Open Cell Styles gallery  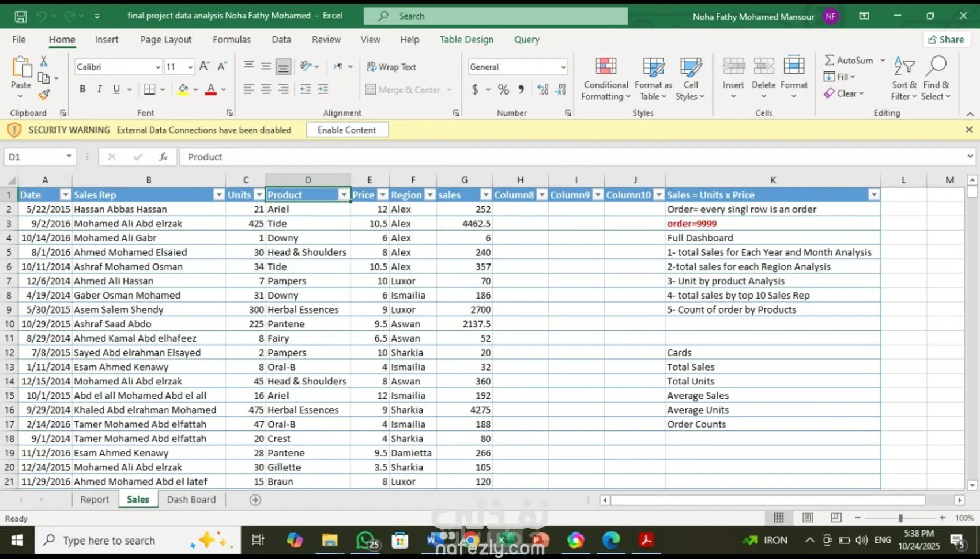690,79
